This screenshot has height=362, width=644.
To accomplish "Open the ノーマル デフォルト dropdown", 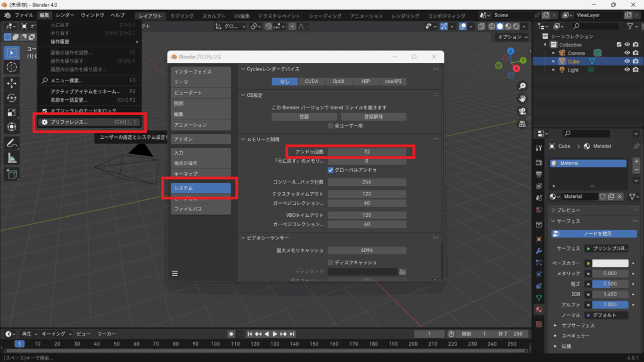I will (608, 315).
